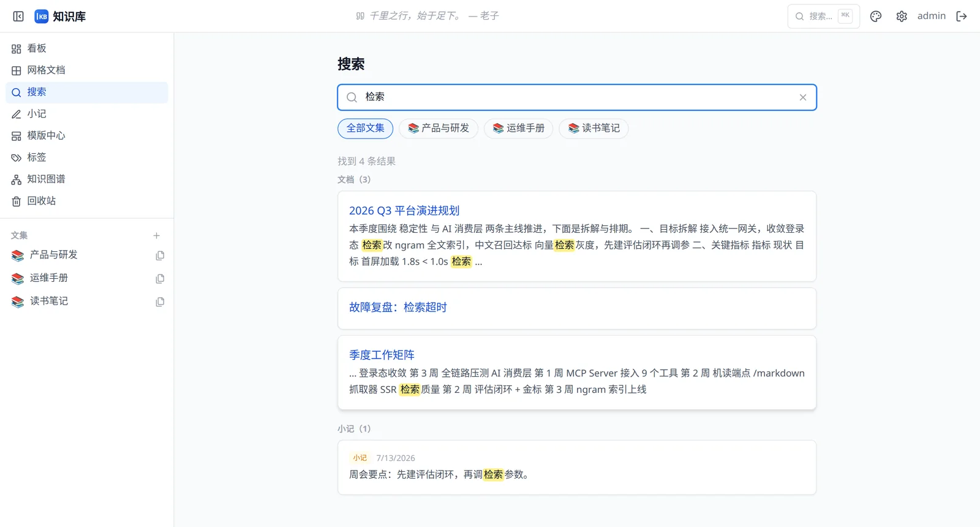980x527 pixels.
Task: Click the admin username
Action: pos(931,16)
